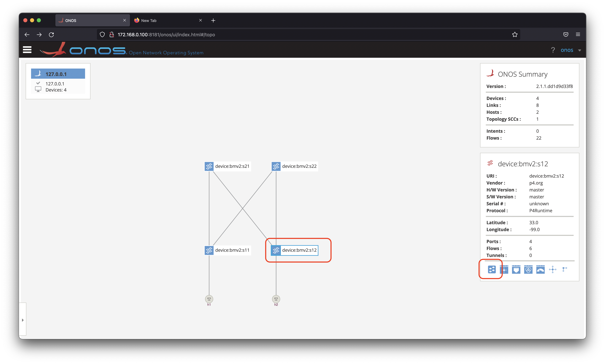605x364 pixels.
Task: Click the ONOS Summary bird icon
Action: pyautogui.click(x=490, y=73)
